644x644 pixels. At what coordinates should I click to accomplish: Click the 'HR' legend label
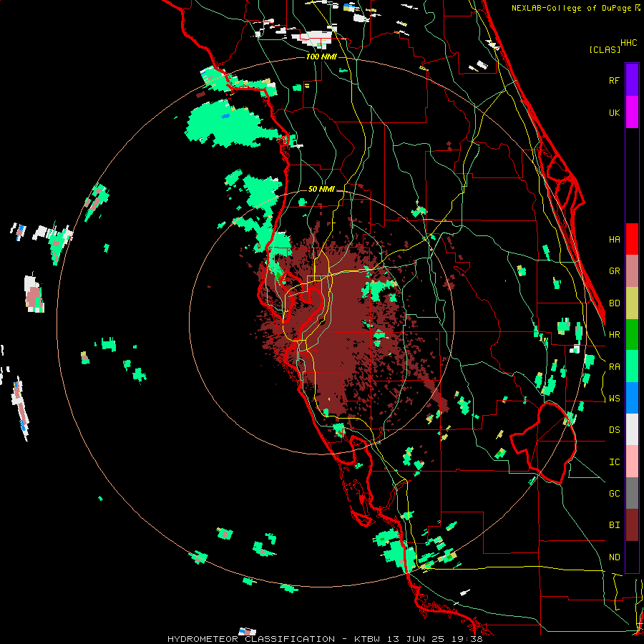[614, 335]
